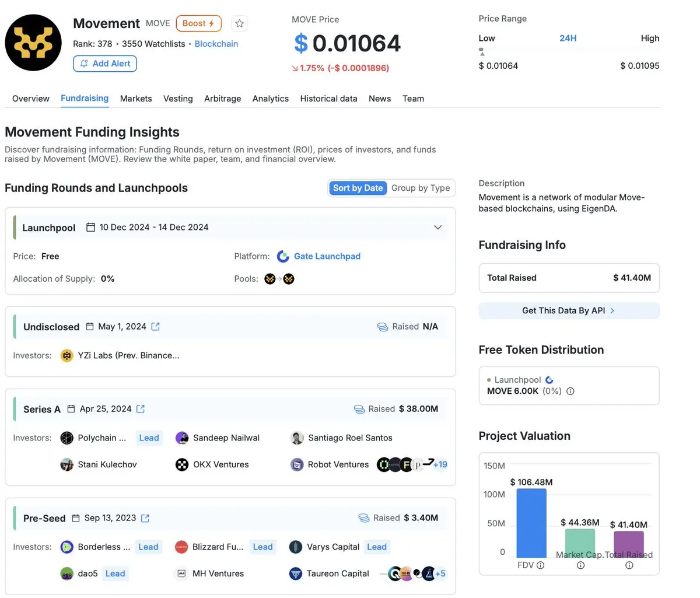Open the Historical data tab
The height and width of the screenshot is (598, 700).
328,99
